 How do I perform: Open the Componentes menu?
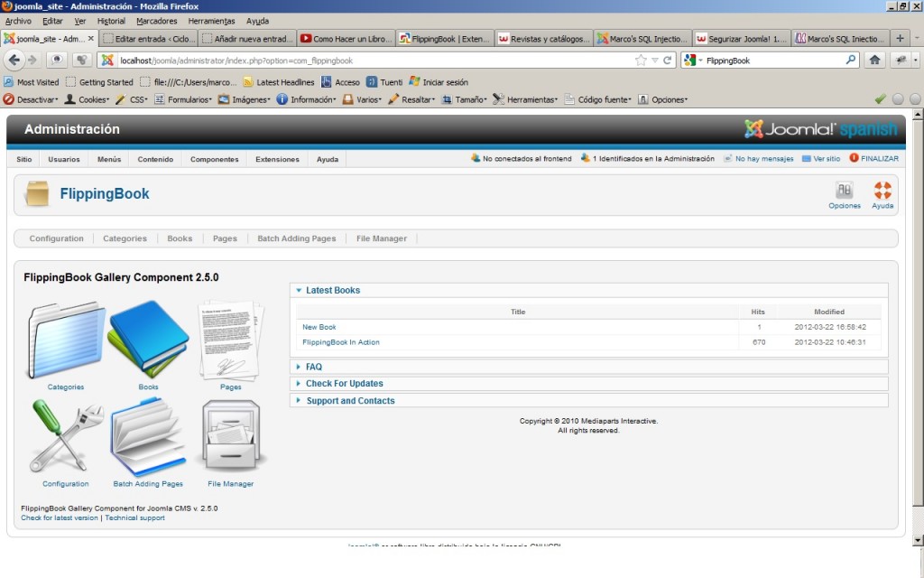[x=214, y=159]
